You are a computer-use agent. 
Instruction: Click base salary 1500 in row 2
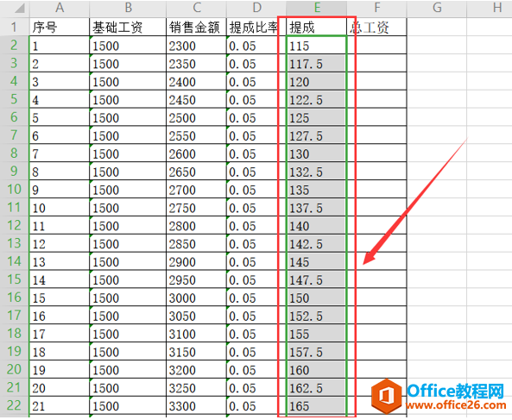128,46
